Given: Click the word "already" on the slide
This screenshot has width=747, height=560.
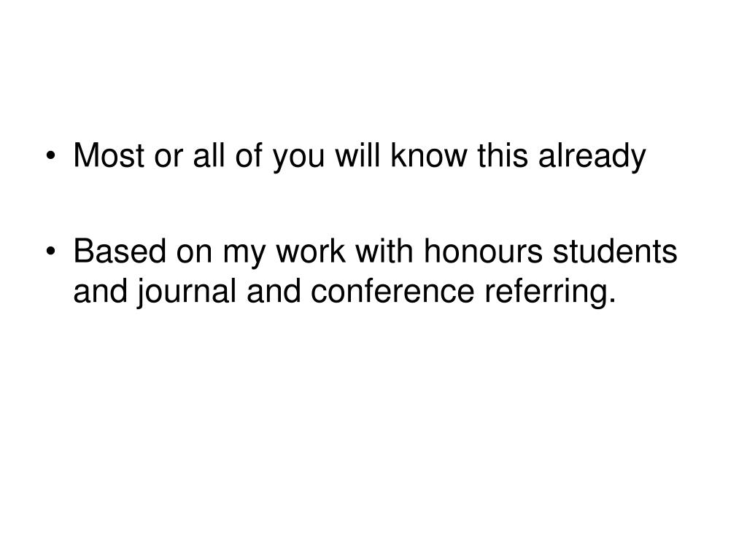Looking at the screenshot, I should coord(592,157).
